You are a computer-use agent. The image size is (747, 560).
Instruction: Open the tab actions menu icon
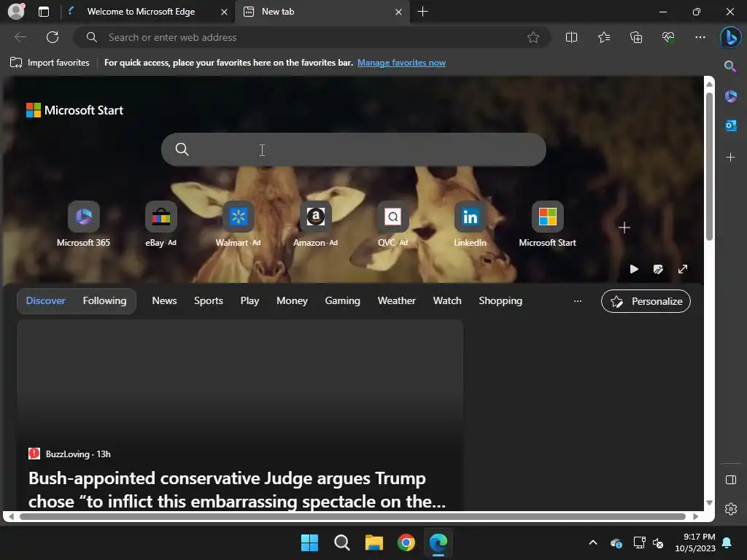pyautogui.click(x=44, y=12)
